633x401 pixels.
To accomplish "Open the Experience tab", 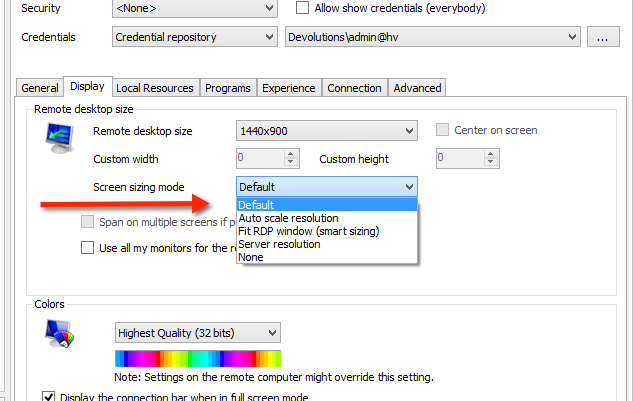I will (288, 88).
